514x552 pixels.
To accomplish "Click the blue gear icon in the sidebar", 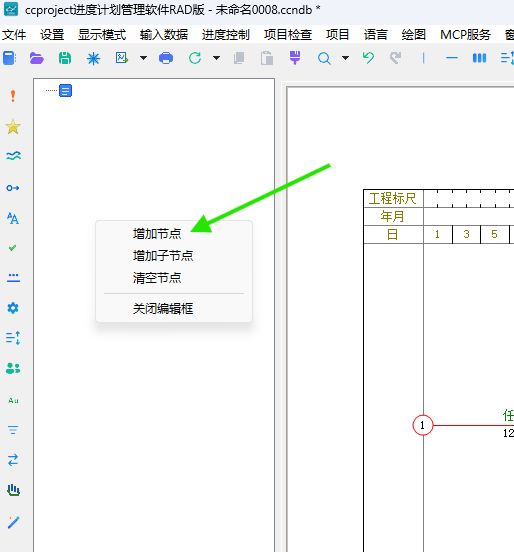I will (x=13, y=308).
